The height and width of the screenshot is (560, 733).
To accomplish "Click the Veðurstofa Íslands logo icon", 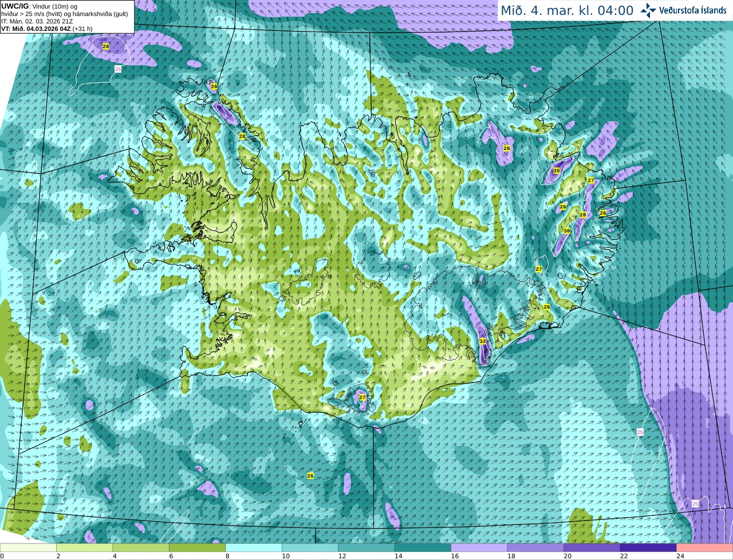I will (648, 10).
